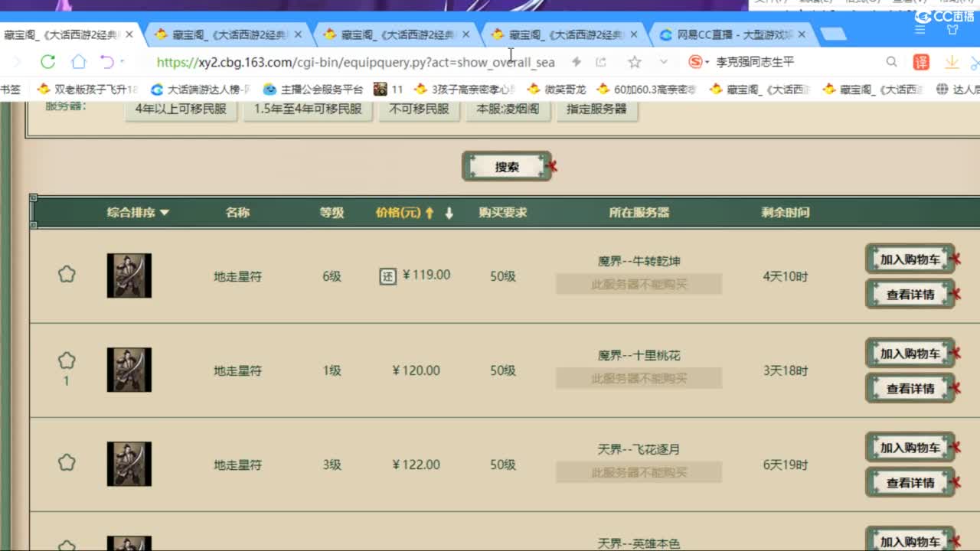Open bookmark 双老版孩子飞升18
980x551 pixels.
87,90
